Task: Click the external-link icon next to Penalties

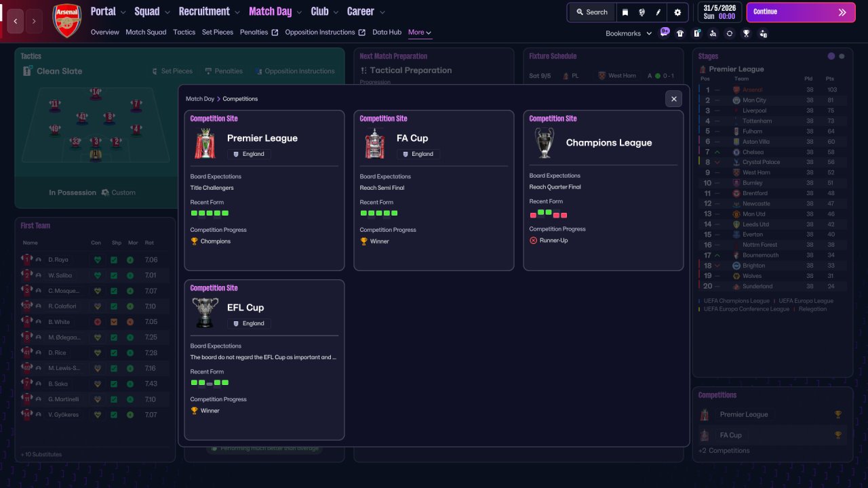Action: coord(275,33)
